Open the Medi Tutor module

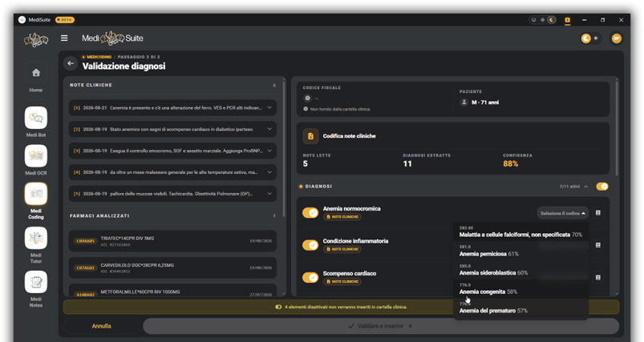tap(36, 238)
